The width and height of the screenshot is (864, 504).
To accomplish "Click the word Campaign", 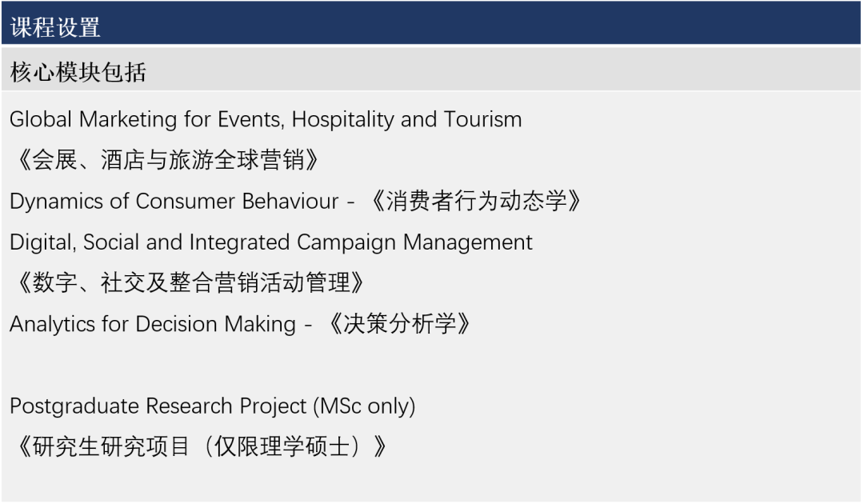I will pos(353,242).
